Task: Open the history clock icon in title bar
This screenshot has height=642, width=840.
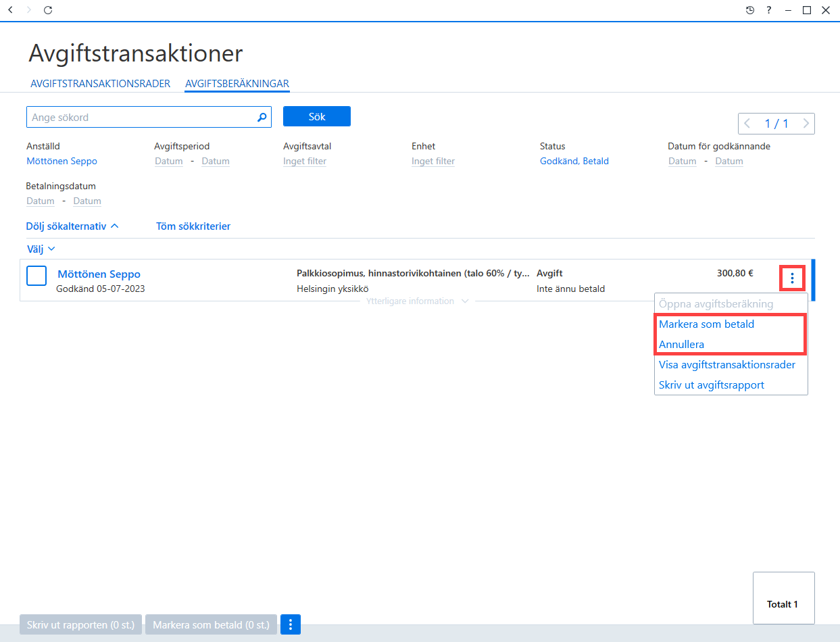Action: [x=750, y=10]
